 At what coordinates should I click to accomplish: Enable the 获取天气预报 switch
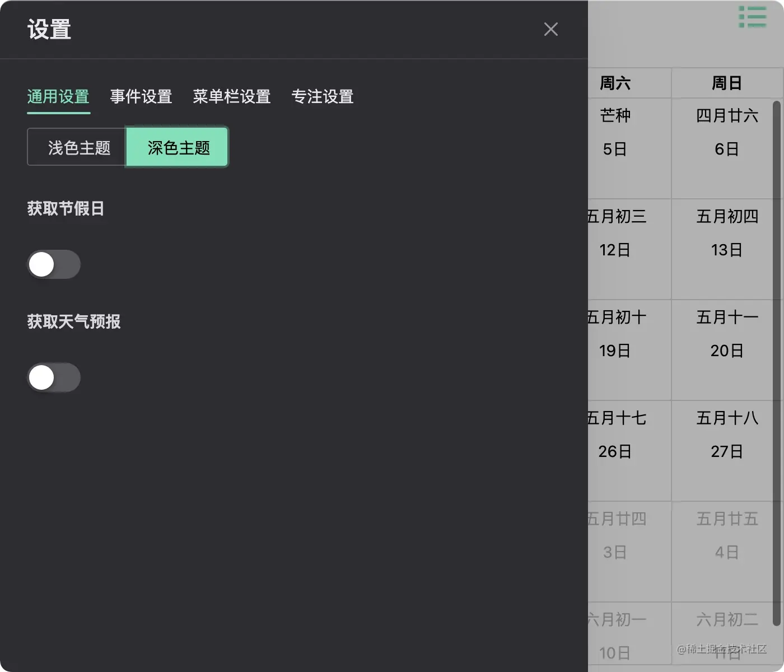pyautogui.click(x=54, y=377)
